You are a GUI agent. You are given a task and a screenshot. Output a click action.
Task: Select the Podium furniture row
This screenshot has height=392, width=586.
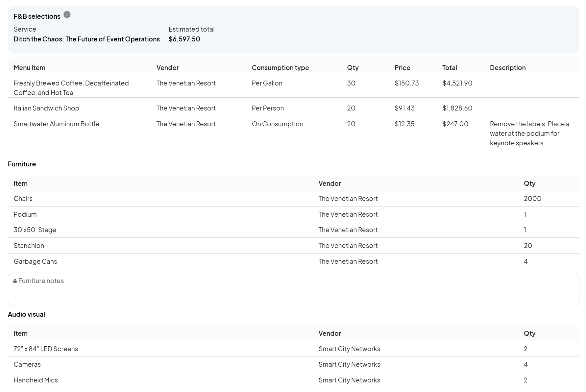[x=293, y=214]
